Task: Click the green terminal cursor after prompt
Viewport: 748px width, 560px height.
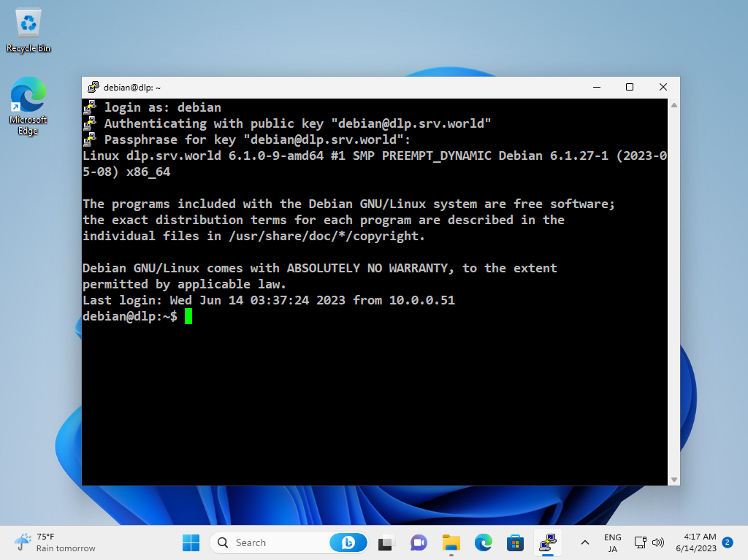Action: click(188, 316)
